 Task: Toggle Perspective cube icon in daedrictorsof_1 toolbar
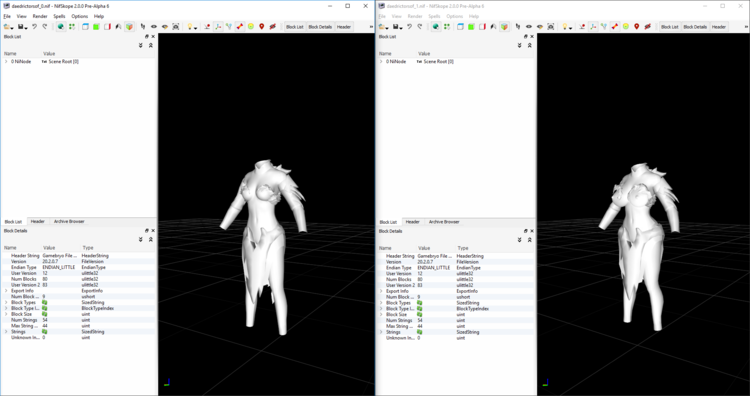pos(504,27)
